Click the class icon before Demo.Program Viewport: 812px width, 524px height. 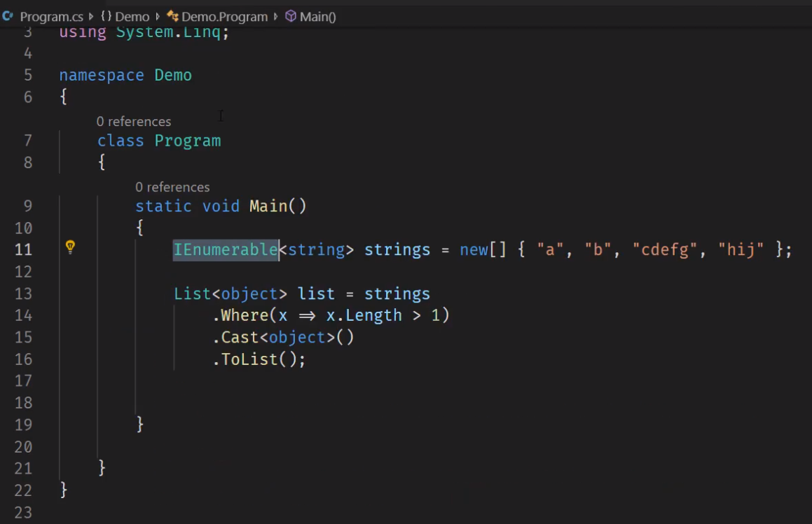coord(172,16)
